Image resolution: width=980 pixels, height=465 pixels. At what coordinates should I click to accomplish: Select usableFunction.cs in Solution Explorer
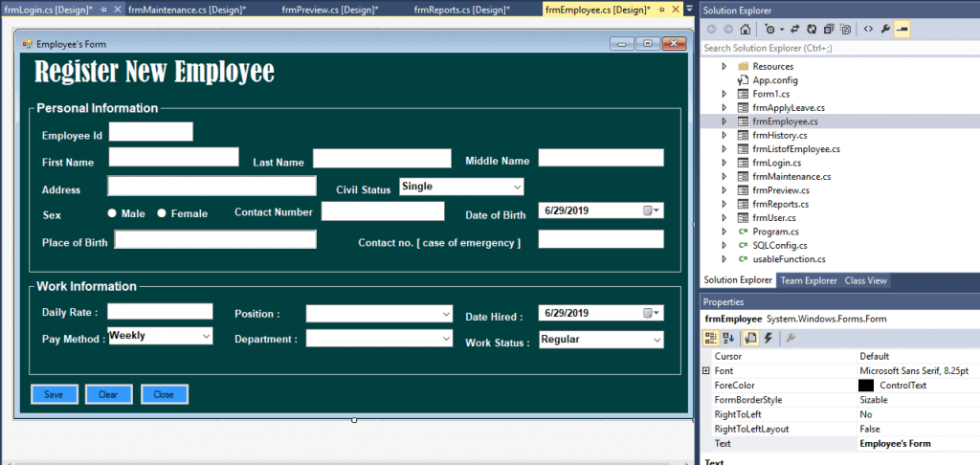tap(789, 258)
